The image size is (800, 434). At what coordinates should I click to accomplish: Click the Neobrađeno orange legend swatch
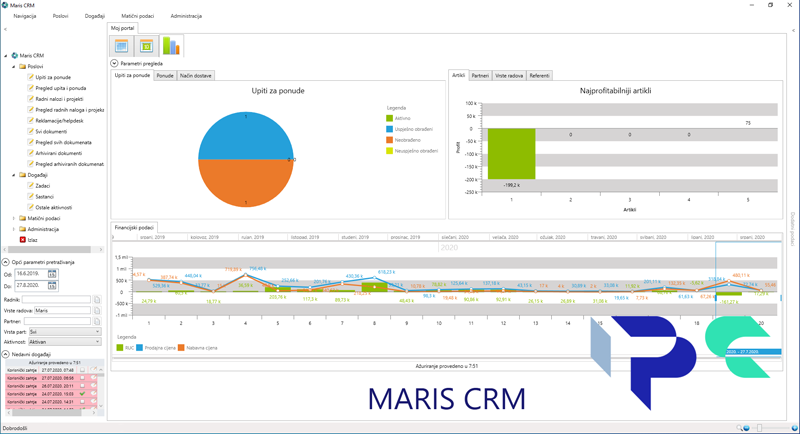[x=390, y=140]
